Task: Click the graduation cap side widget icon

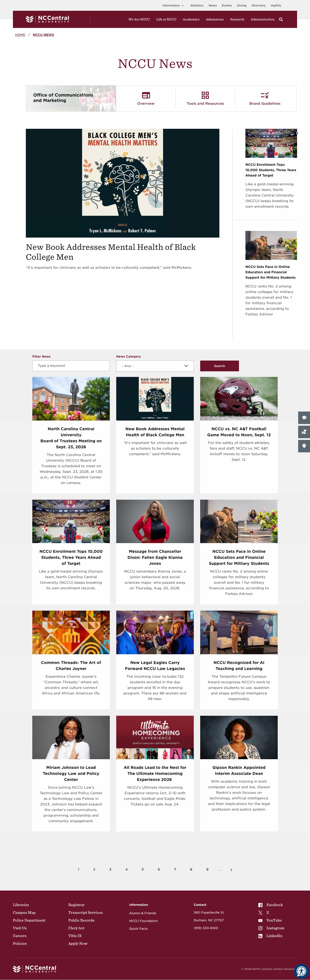Action: pyautogui.click(x=304, y=417)
